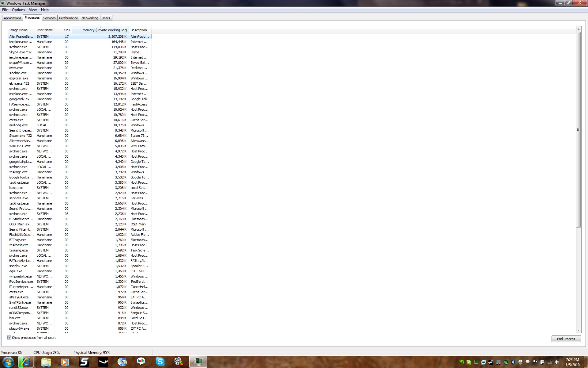Viewport: 588px width, 368px height.
Task: Open Windows Explorer folder taskbar icon
Action: (x=46, y=362)
